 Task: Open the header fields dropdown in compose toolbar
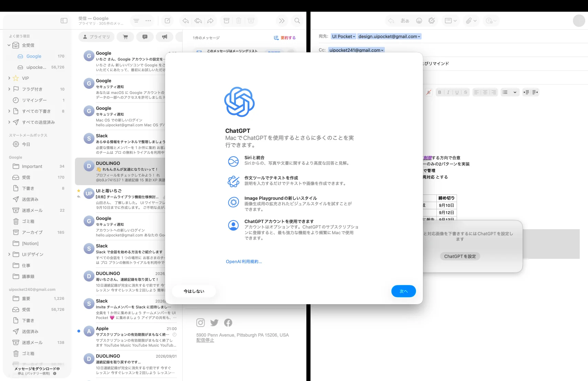pos(450,21)
